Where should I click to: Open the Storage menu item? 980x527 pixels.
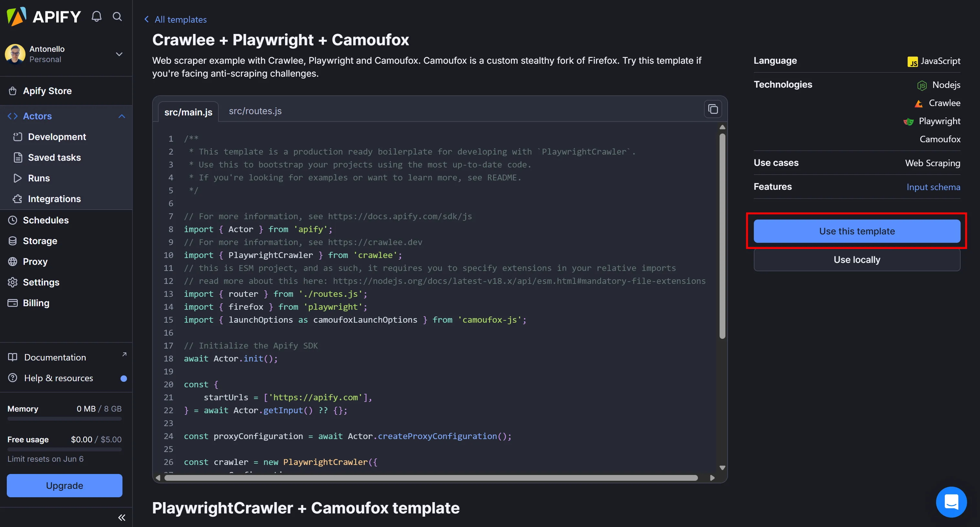pyautogui.click(x=66, y=241)
